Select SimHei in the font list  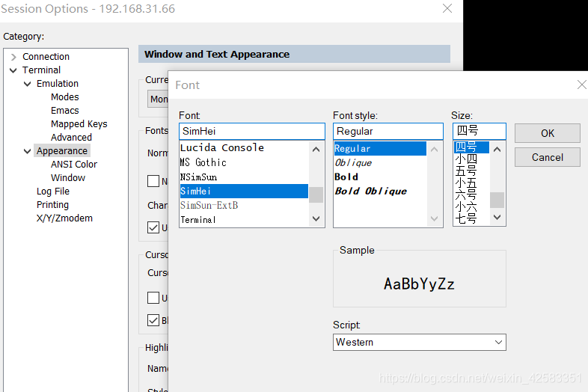[x=244, y=192]
